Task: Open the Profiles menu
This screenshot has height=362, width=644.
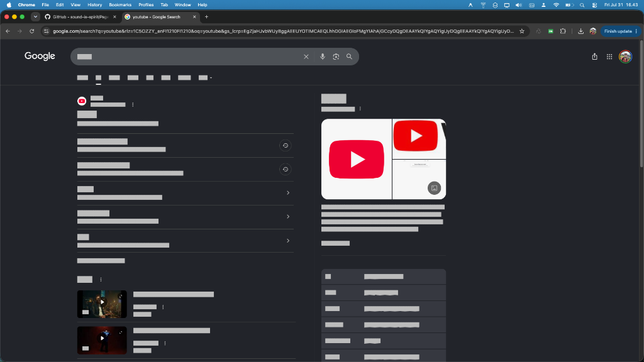Action: tap(146, 5)
